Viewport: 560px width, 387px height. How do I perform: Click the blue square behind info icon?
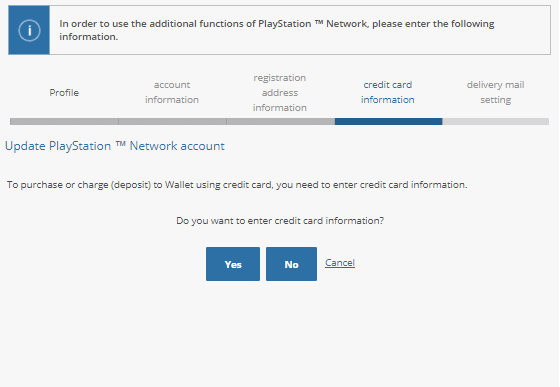click(x=29, y=30)
